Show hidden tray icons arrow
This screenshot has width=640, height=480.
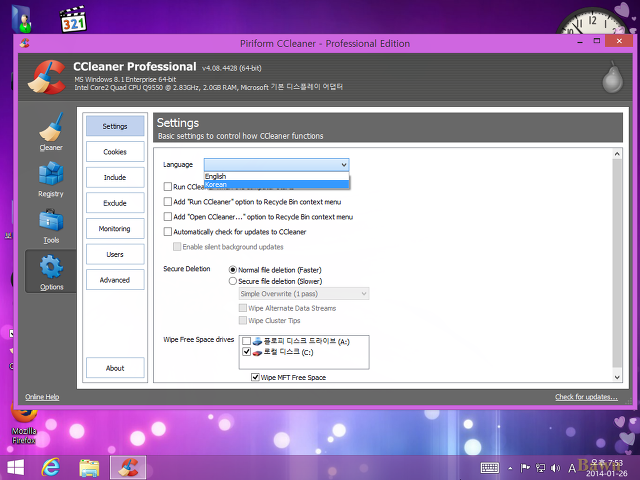[x=510, y=468]
